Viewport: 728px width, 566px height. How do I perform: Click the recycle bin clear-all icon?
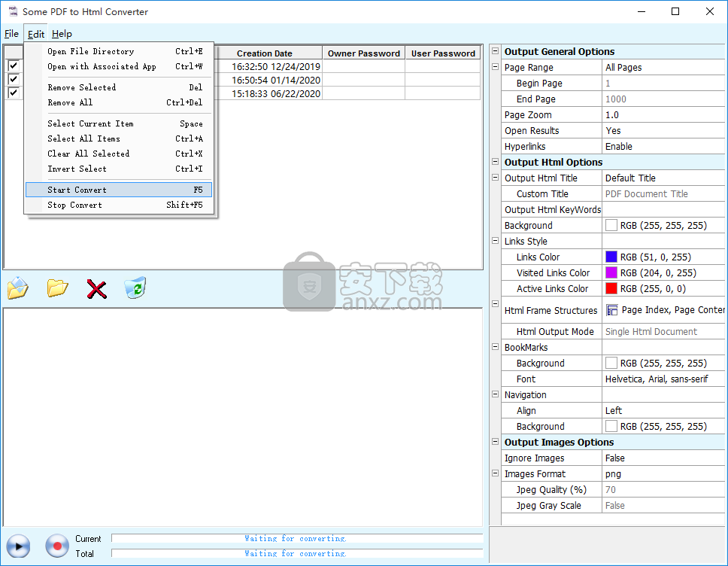pyautogui.click(x=135, y=288)
